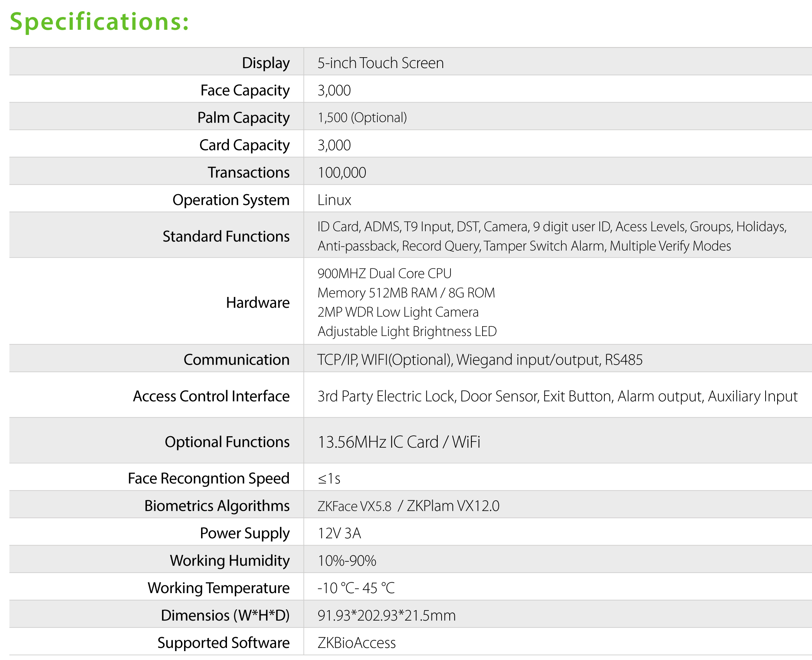Screen dimensions: 812x660
Task: Click the ZKFace VX5.8 / ZKPlam VX12.0 value
Action: (x=408, y=506)
